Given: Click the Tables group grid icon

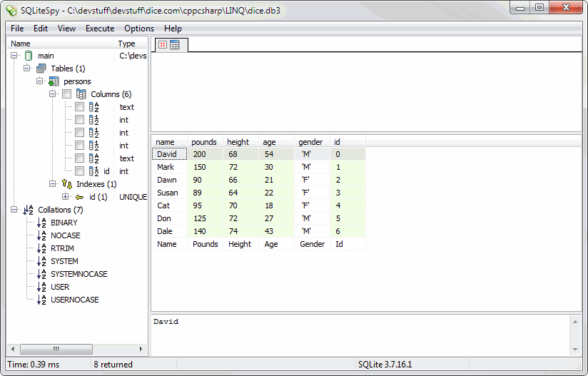Looking at the screenshot, I should (x=41, y=68).
